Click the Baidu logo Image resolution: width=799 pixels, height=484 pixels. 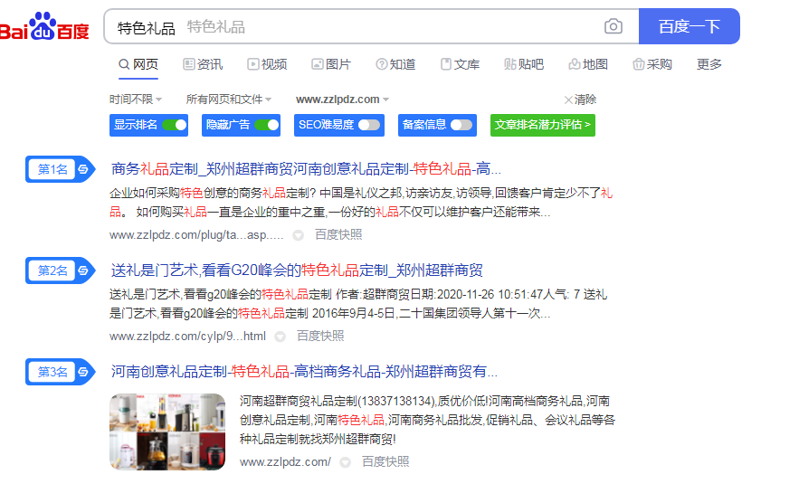click(x=44, y=27)
